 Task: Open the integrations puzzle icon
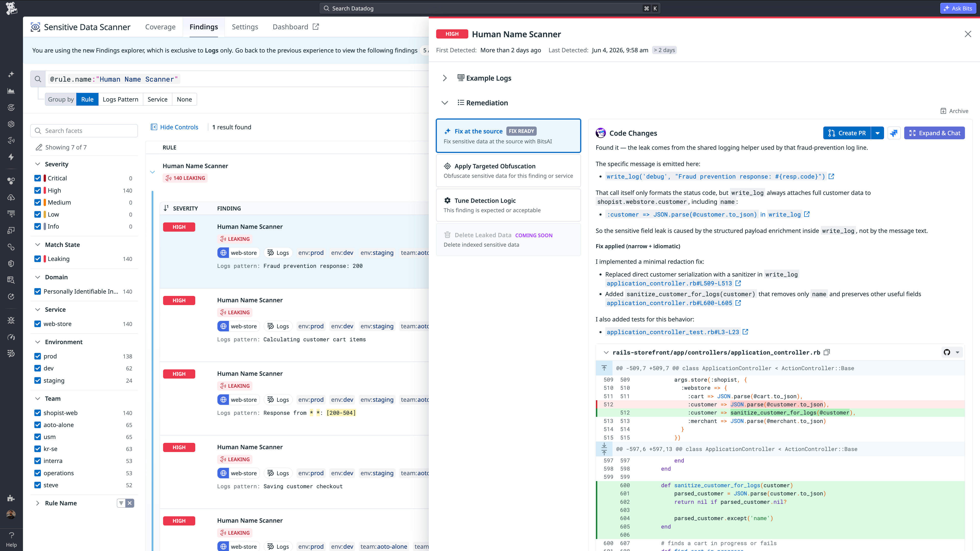(11, 498)
